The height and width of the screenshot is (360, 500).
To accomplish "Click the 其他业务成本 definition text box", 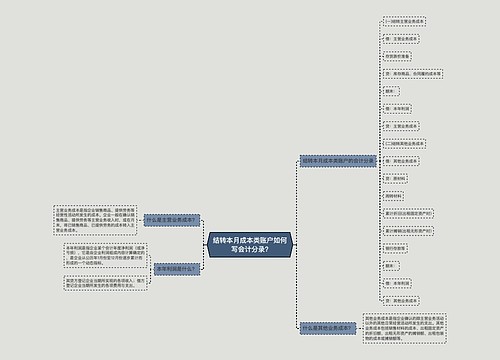I will [x=405, y=328].
